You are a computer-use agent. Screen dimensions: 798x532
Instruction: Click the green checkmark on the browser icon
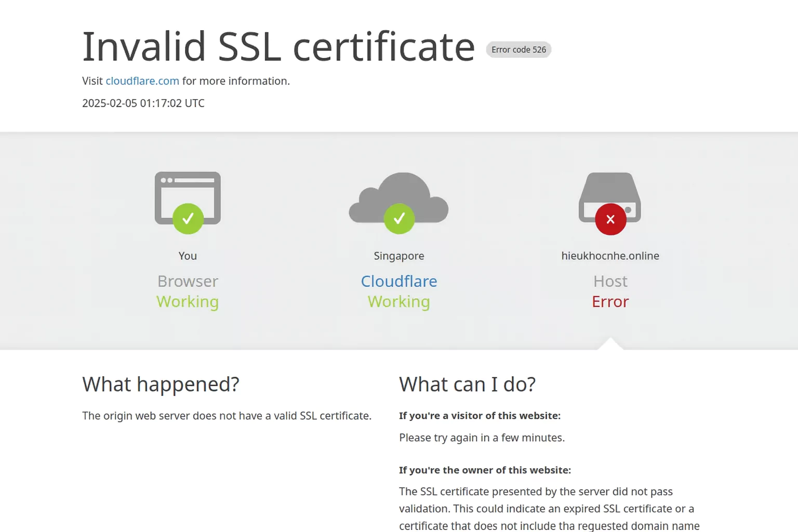(x=188, y=219)
